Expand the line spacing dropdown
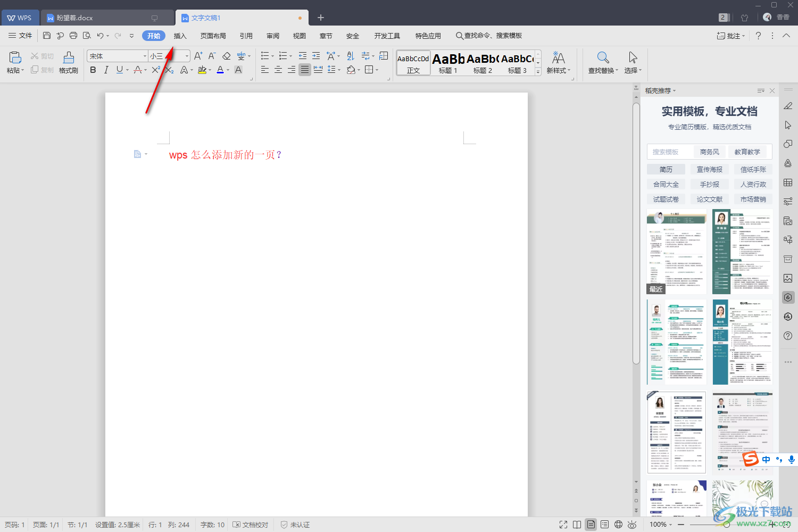Screen dimensions: 798x532 (x=339, y=70)
